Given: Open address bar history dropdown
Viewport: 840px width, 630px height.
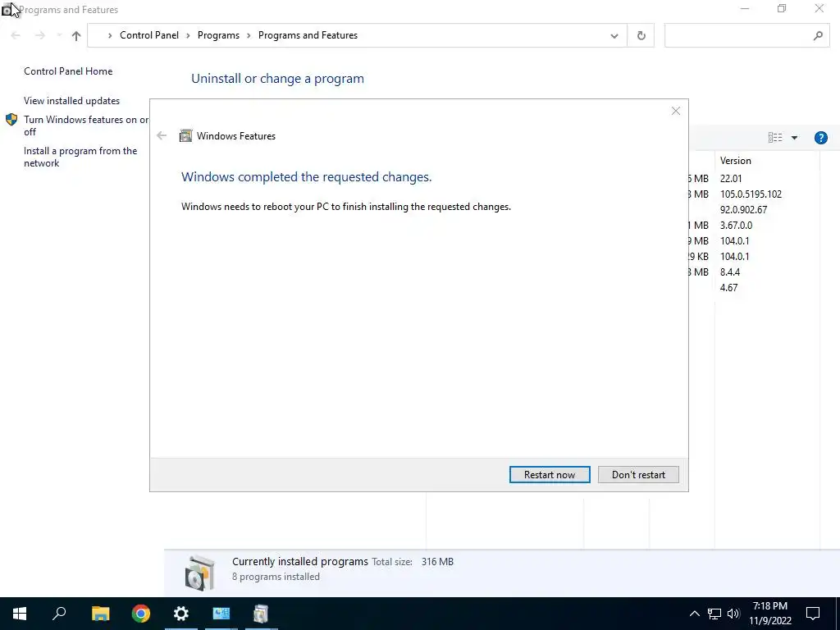Looking at the screenshot, I should tap(614, 36).
